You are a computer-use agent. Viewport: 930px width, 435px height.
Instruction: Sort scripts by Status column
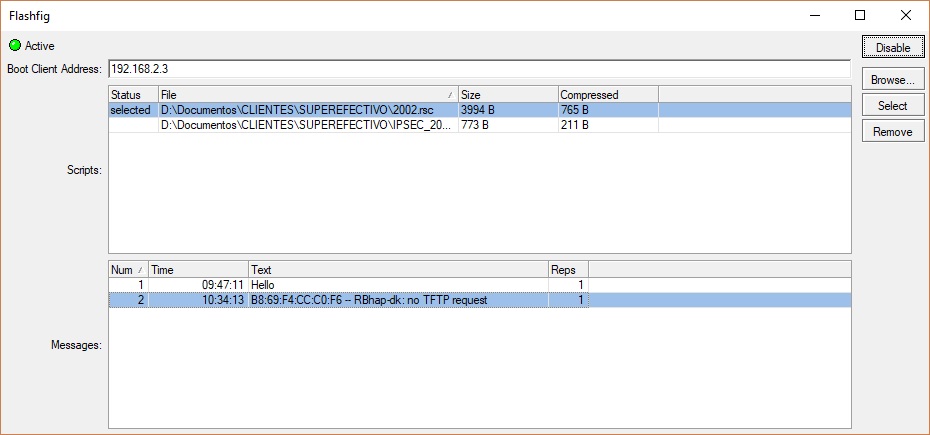pos(133,95)
